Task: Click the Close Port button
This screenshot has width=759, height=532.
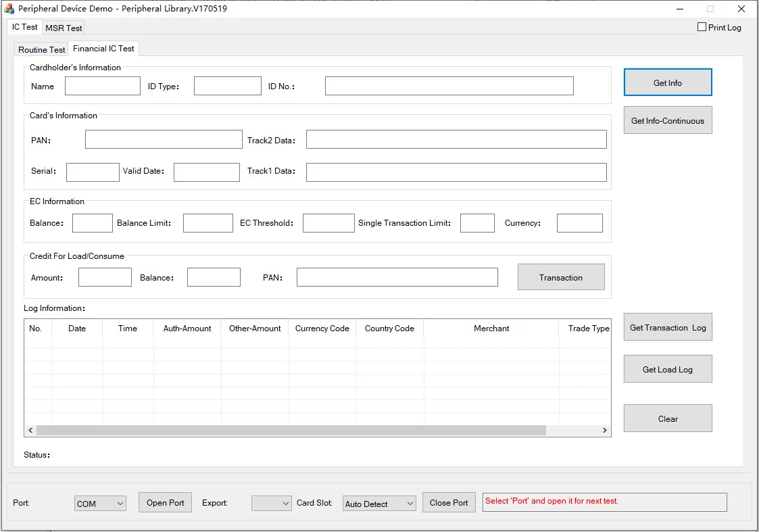Action: (x=448, y=503)
